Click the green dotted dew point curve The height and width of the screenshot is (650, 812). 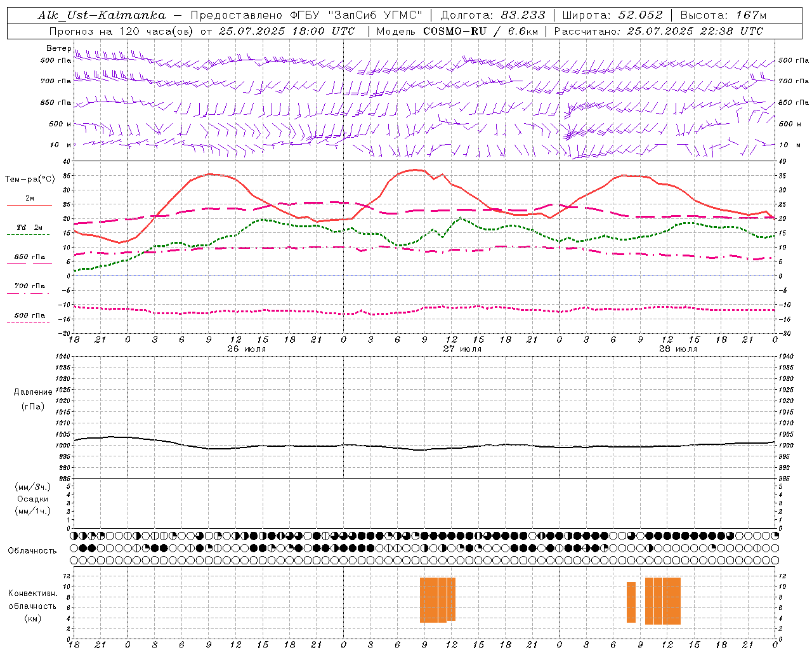click(424, 244)
